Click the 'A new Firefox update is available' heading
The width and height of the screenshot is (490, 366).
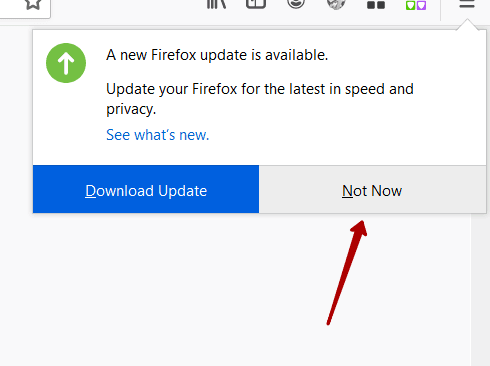(217, 55)
